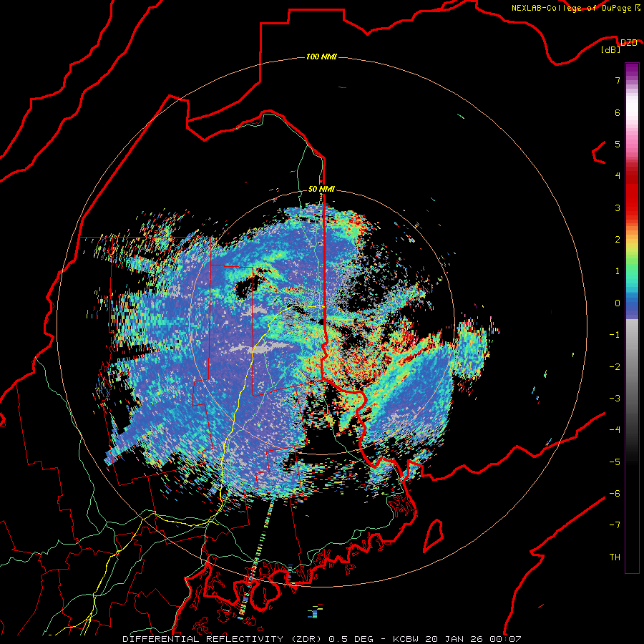Click the Differential Reflectivity caption at the bottom

coord(322,639)
